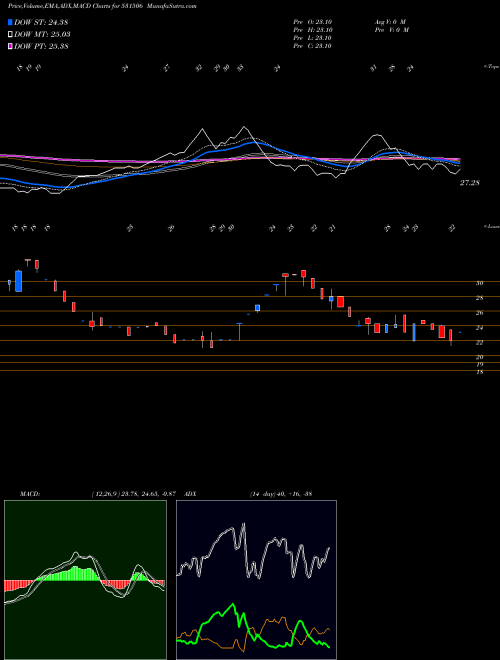Click the large blue candlestick at far left
The width and height of the screenshot is (500, 660).
(x=18, y=281)
